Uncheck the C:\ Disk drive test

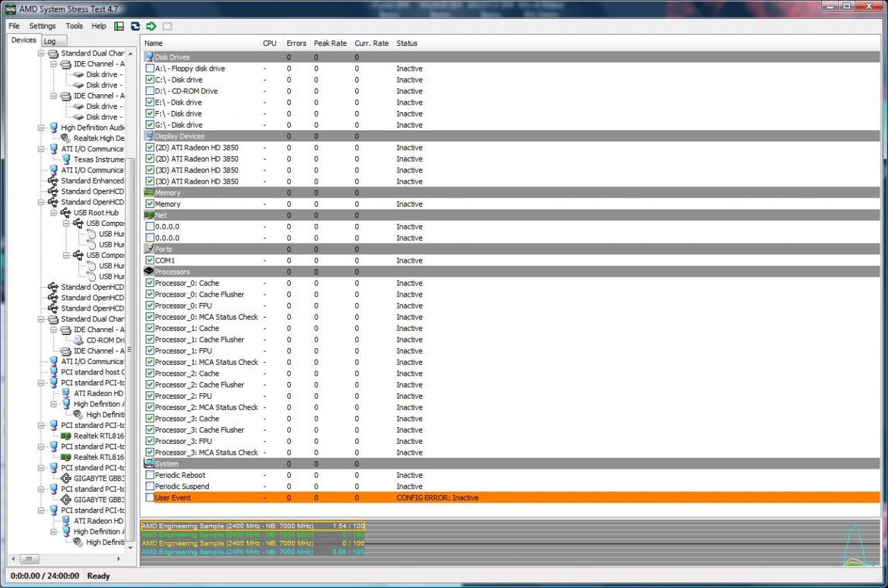point(150,80)
